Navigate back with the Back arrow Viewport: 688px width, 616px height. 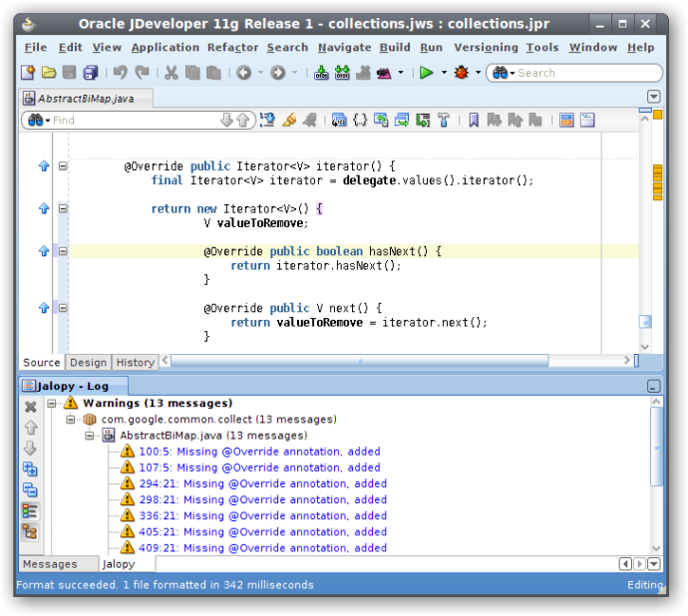coord(243,73)
